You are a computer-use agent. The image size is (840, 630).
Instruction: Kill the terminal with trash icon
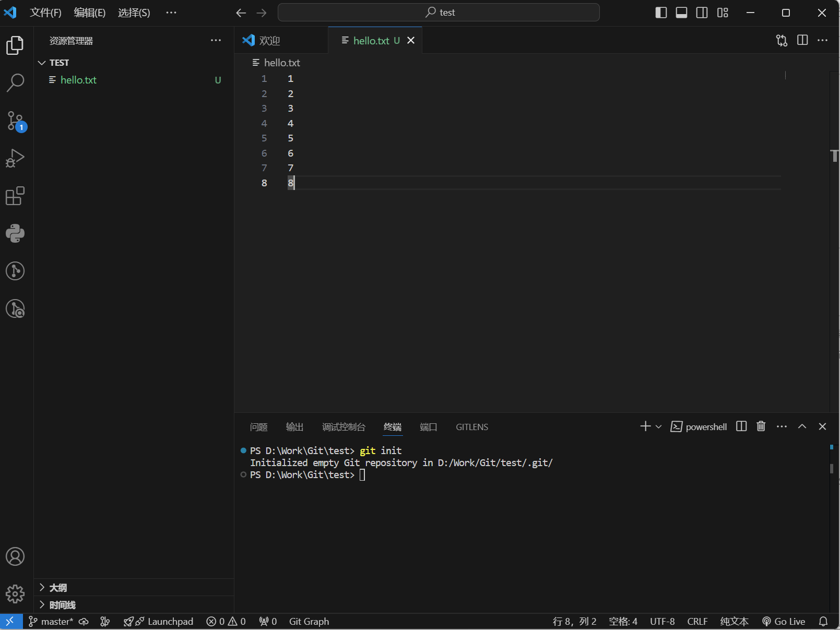pyautogui.click(x=761, y=426)
